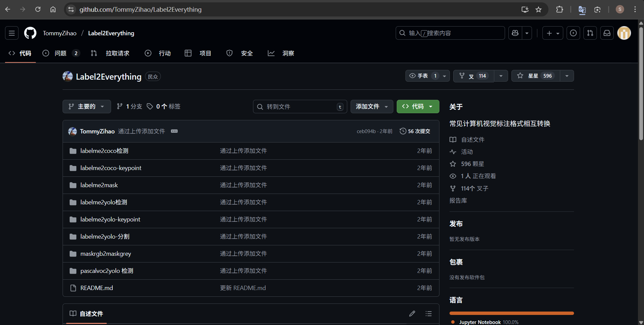644x325 pixels.
Task: Open the GitHub homepage via octocat logo
Action: 30,33
